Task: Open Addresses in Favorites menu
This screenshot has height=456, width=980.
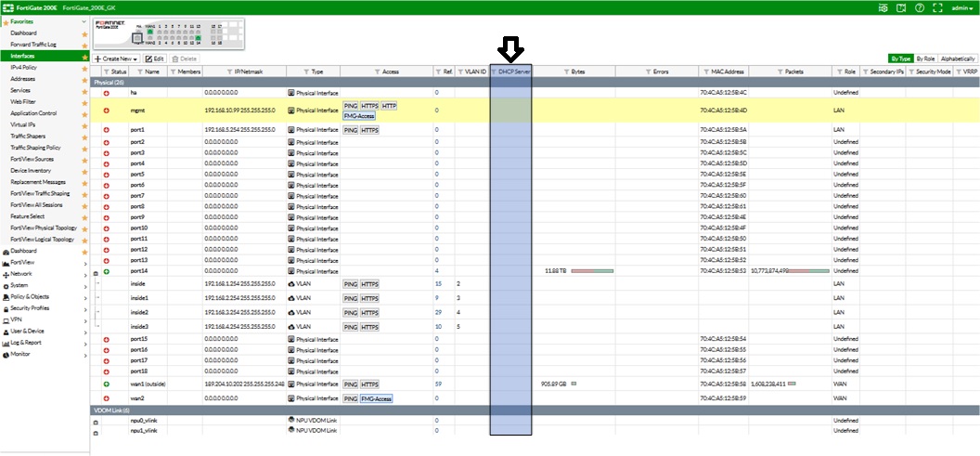Action: [22, 80]
